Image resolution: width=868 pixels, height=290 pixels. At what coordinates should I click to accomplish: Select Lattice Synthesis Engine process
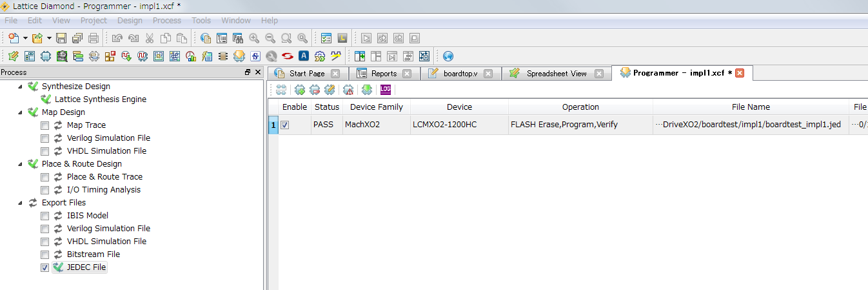101,99
